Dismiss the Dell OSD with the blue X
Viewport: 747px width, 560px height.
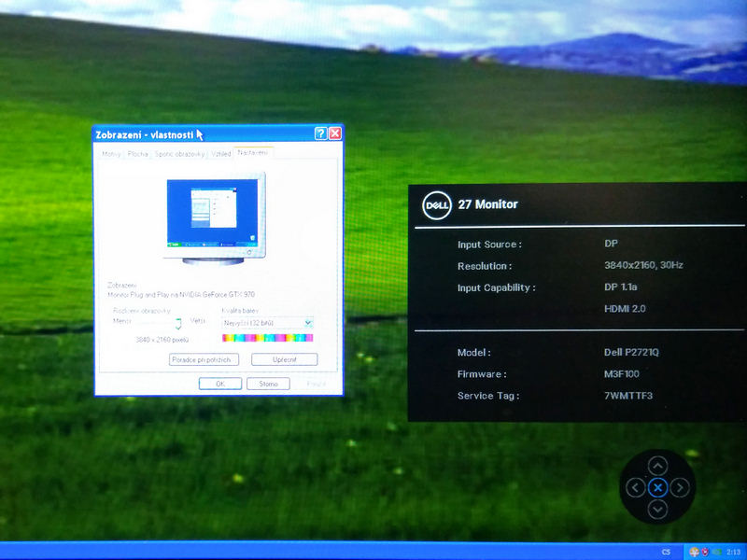tap(657, 487)
